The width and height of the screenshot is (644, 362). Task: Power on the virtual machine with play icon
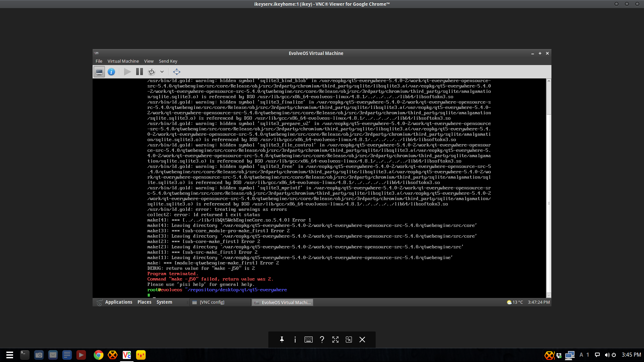127,72
